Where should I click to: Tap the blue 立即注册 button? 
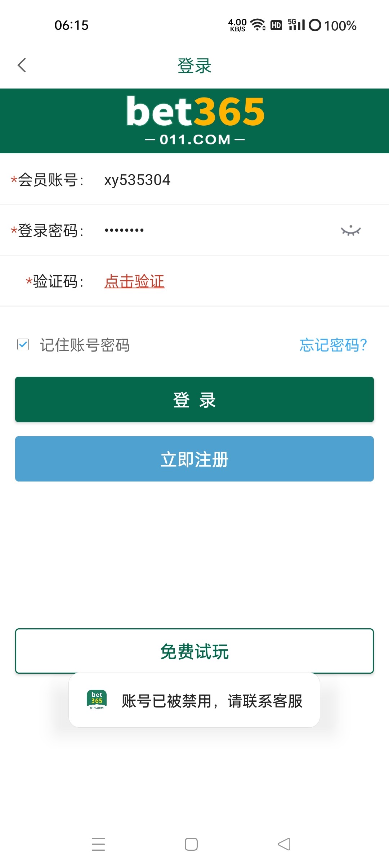pyautogui.click(x=194, y=459)
